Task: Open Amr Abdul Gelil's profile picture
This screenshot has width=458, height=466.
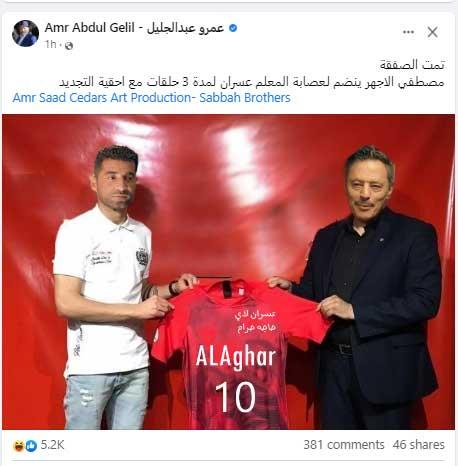Action: click(25, 33)
